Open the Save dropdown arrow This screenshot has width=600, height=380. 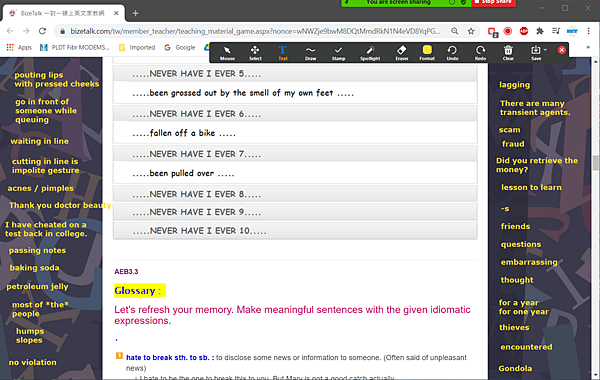pyautogui.click(x=545, y=50)
